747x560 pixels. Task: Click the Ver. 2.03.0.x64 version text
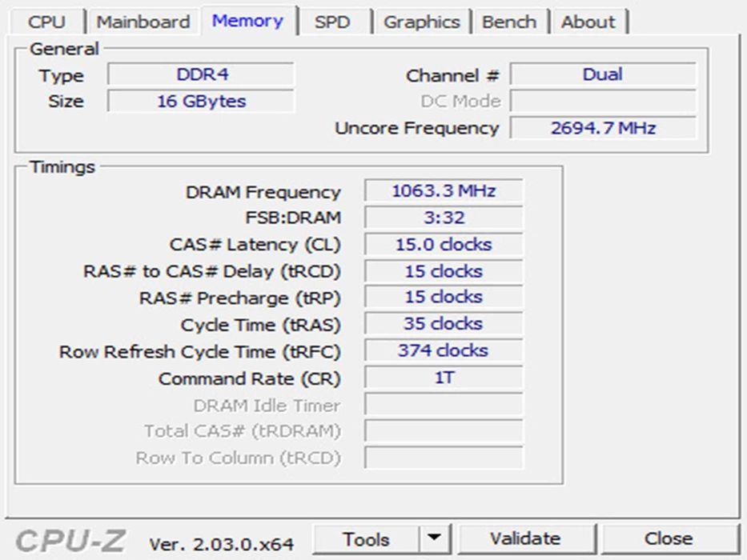[222, 544]
